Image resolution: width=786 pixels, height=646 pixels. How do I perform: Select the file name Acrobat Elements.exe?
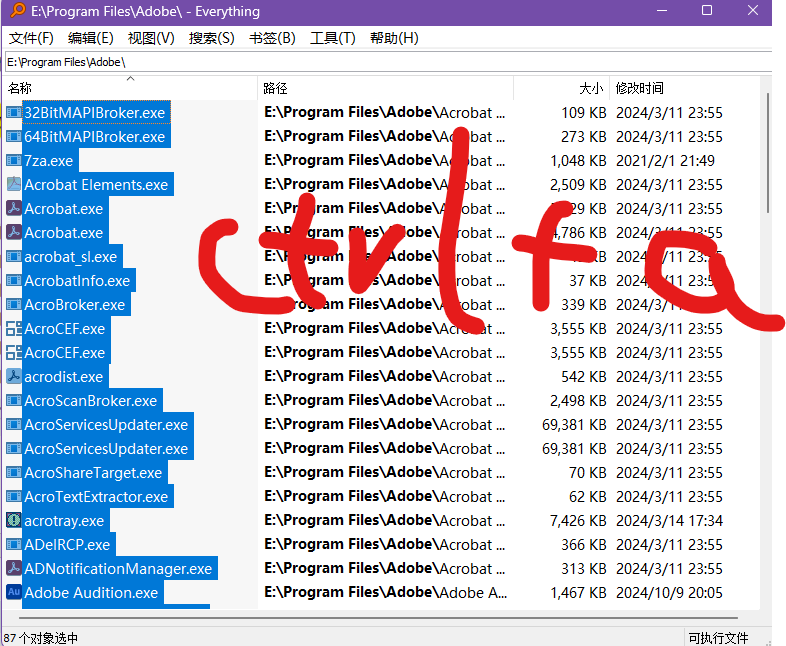pyautogui.click(x=96, y=184)
